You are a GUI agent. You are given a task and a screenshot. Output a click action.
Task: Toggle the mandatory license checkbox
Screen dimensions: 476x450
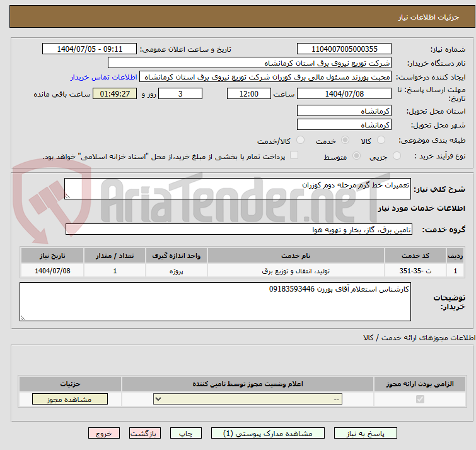[420, 400]
